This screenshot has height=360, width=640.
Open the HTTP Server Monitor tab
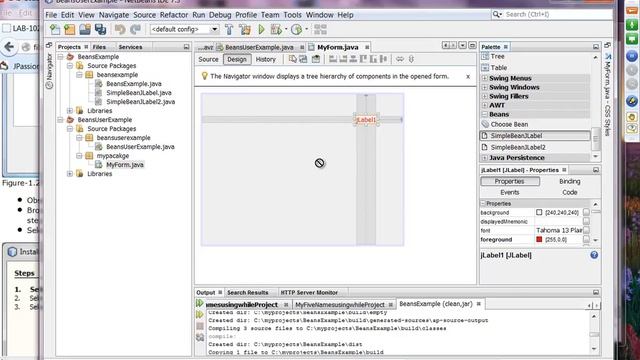[x=309, y=293]
